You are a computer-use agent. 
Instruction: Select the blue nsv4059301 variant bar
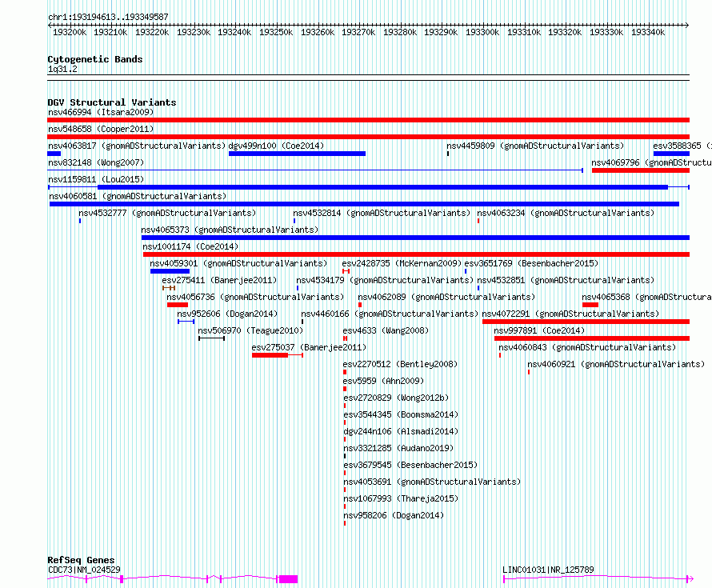[170, 271]
